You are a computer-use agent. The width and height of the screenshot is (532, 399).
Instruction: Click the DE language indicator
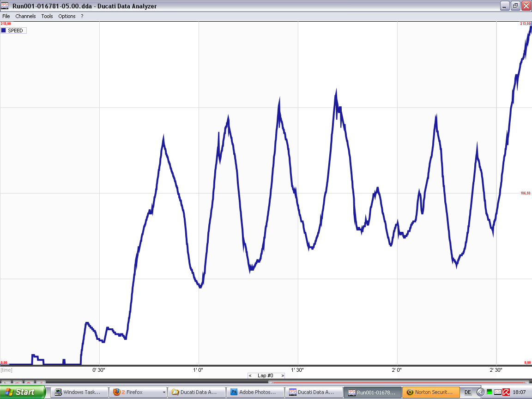click(x=468, y=392)
